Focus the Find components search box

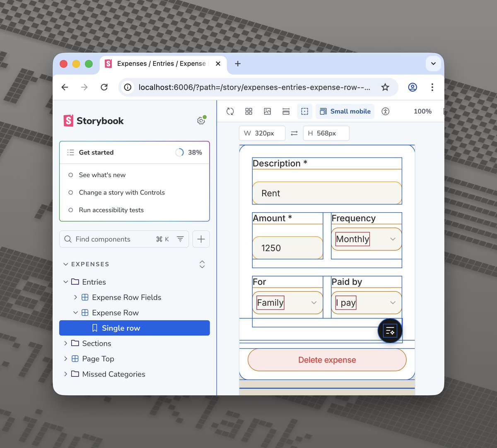(x=124, y=239)
